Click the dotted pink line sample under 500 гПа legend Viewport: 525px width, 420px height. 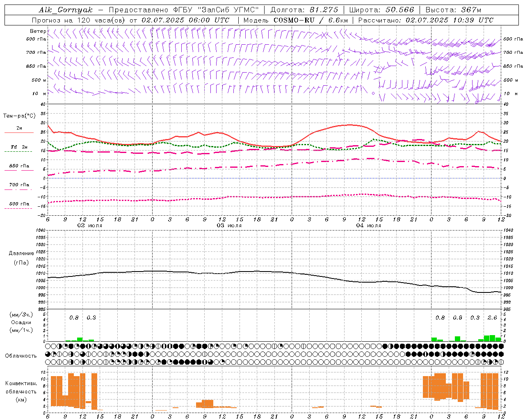(18, 209)
